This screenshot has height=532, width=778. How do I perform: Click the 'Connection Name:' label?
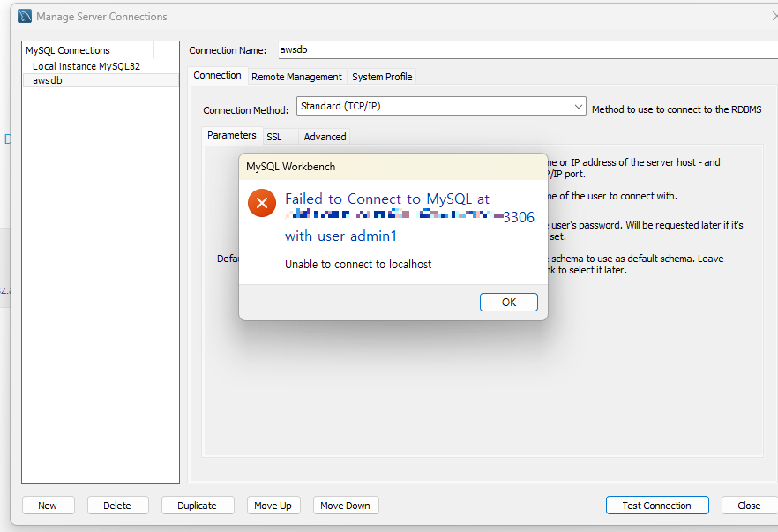[228, 50]
